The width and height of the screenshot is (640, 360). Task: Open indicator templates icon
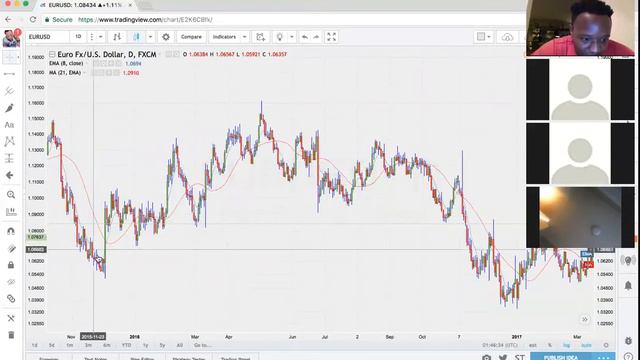pos(260,37)
